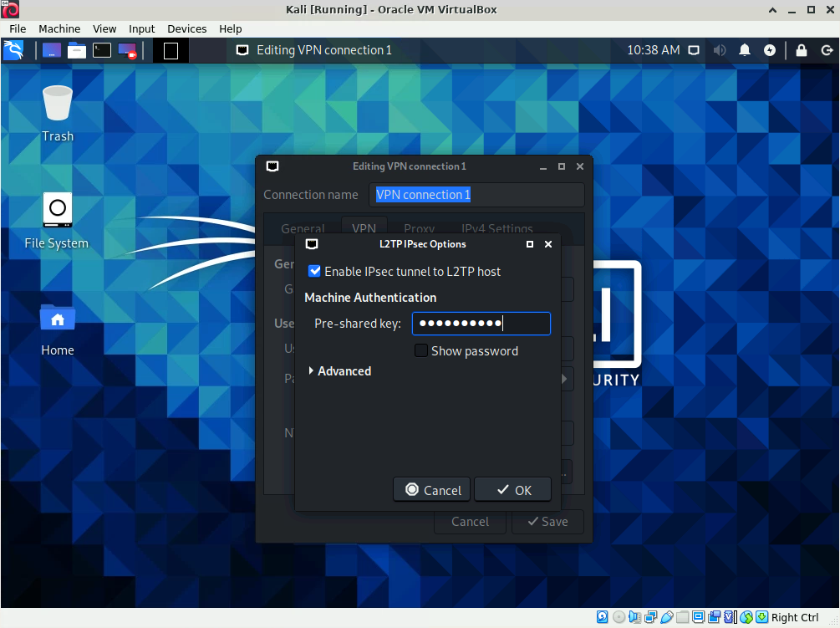The width and height of the screenshot is (840, 628).
Task: Click the VirtualBox audio status icon
Action: [x=635, y=617]
